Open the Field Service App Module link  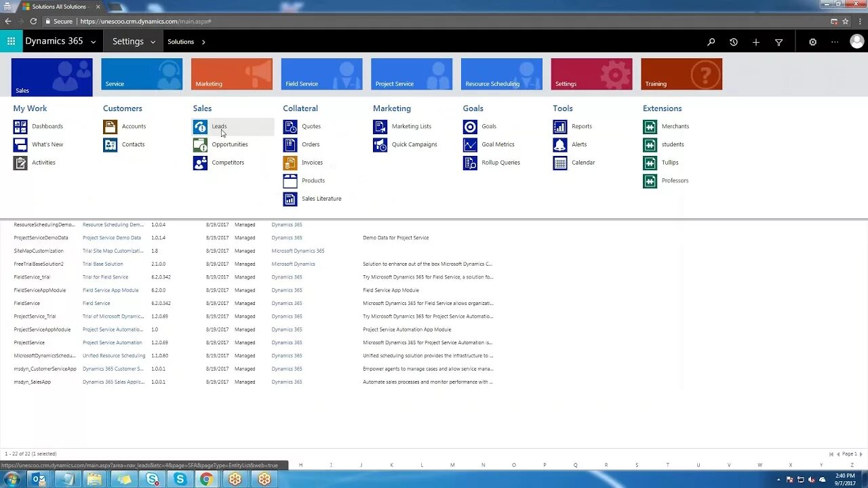point(111,290)
